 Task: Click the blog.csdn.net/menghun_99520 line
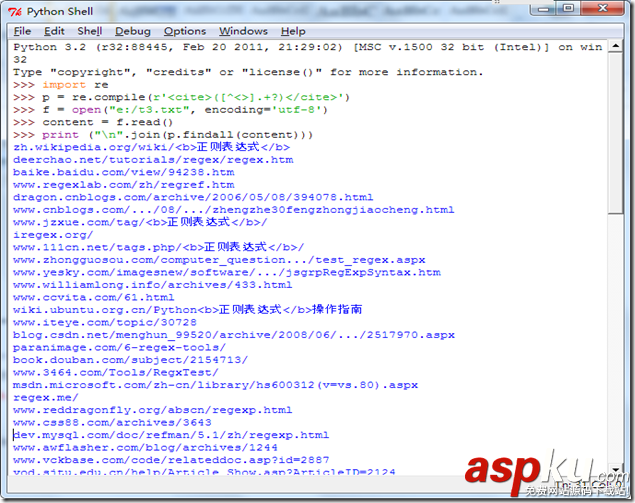[x=234, y=335]
